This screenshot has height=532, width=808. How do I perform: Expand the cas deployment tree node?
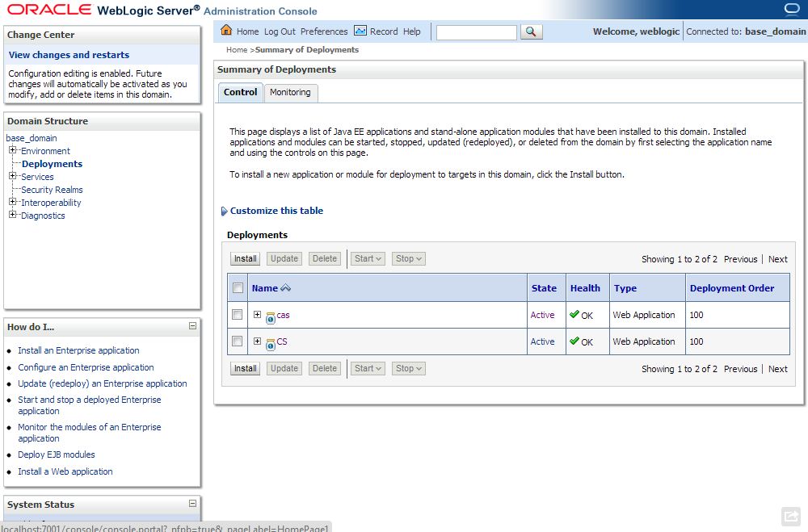coord(257,315)
